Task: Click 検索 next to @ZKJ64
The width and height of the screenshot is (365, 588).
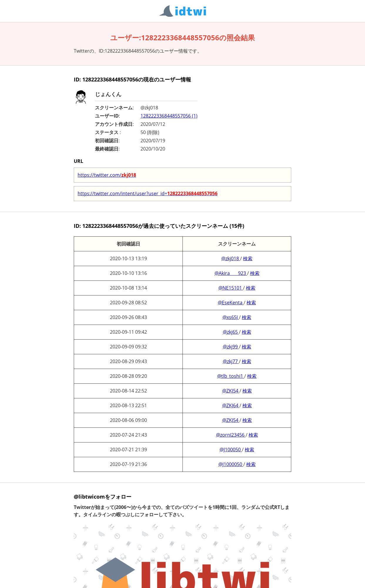Action: tap(247, 405)
